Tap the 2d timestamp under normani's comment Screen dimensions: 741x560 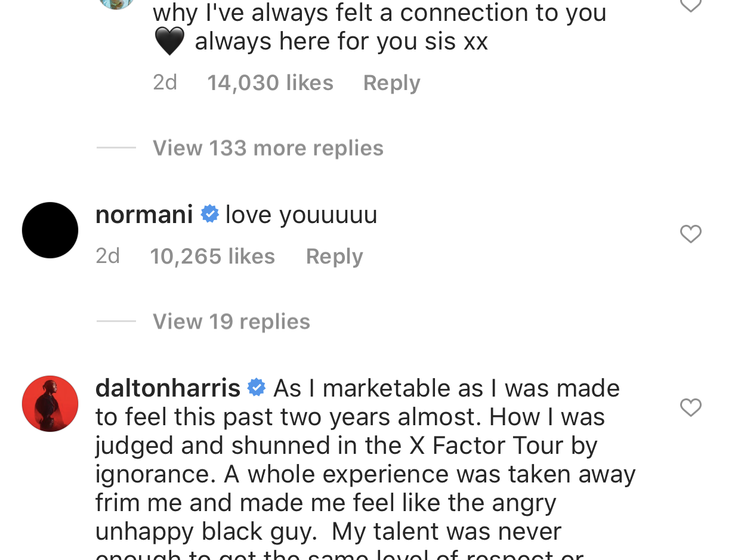(x=108, y=256)
